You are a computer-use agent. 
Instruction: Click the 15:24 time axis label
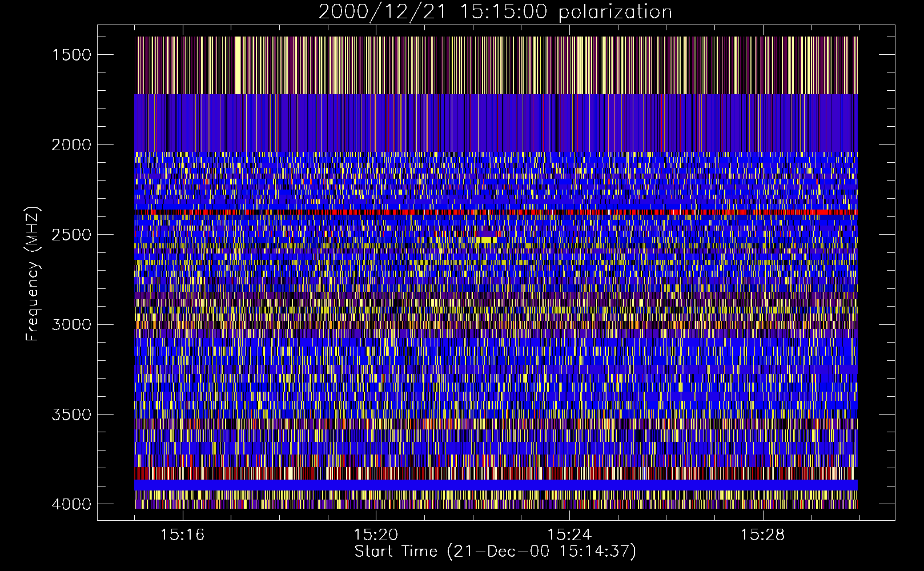pos(569,535)
